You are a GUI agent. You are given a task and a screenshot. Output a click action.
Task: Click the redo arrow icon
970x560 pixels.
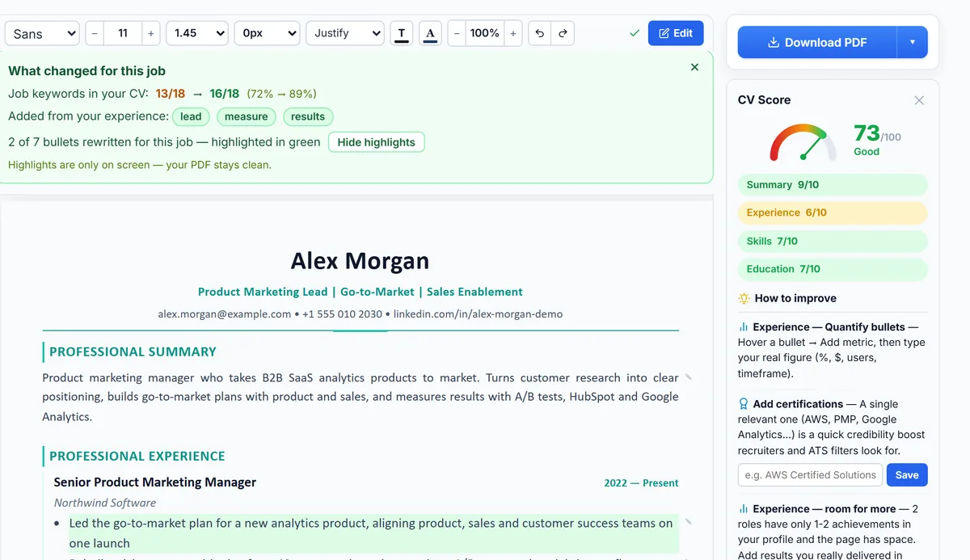(x=563, y=33)
